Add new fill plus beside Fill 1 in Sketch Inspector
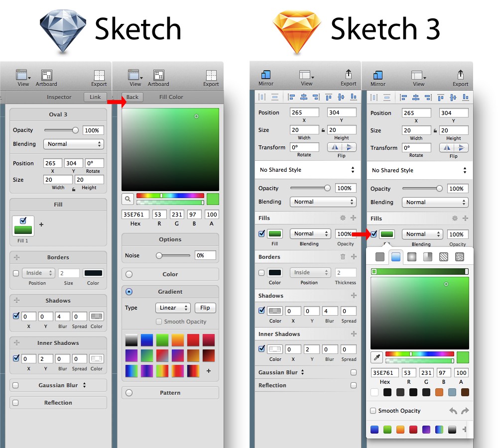This screenshot has height=448, width=498. (x=41, y=224)
